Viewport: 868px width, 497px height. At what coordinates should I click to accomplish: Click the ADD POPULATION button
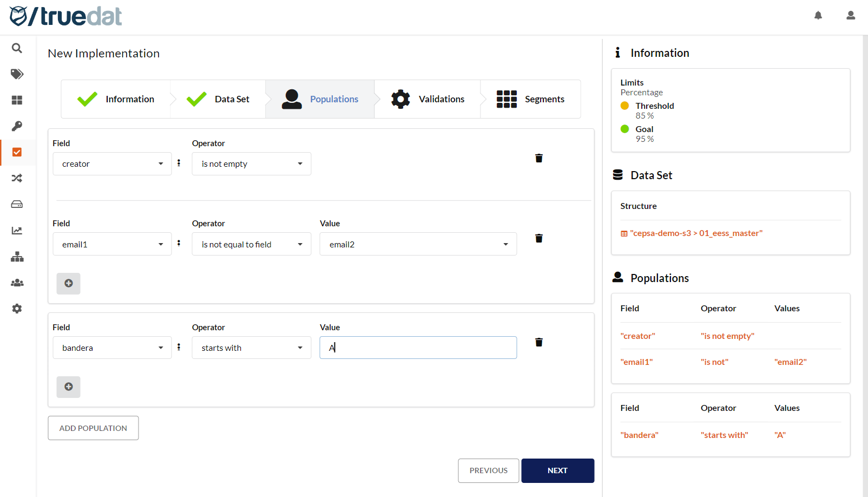[x=93, y=428]
